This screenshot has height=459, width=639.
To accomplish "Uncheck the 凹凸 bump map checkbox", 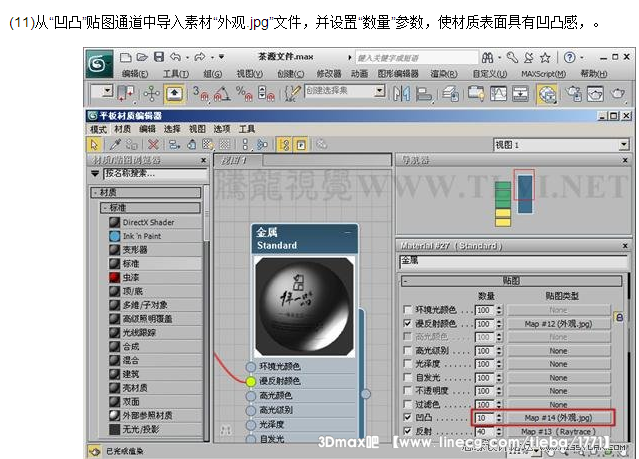I will pyautogui.click(x=407, y=417).
